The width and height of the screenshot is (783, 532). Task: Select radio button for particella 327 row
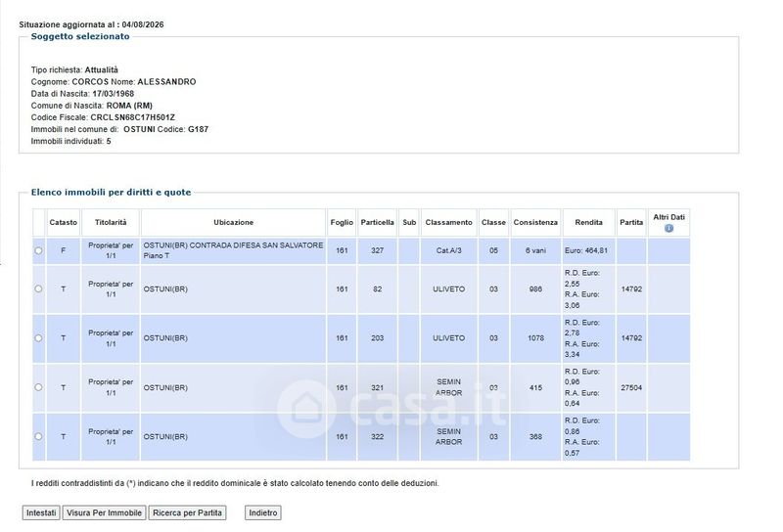tap(38, 250)
